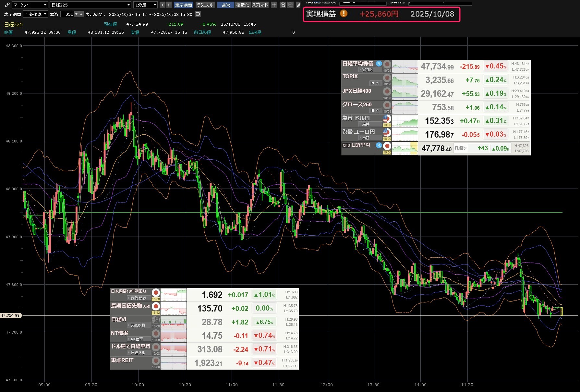Switch chart mode to スプレッド
Screen dimensions: 580x392
point(260,5)
